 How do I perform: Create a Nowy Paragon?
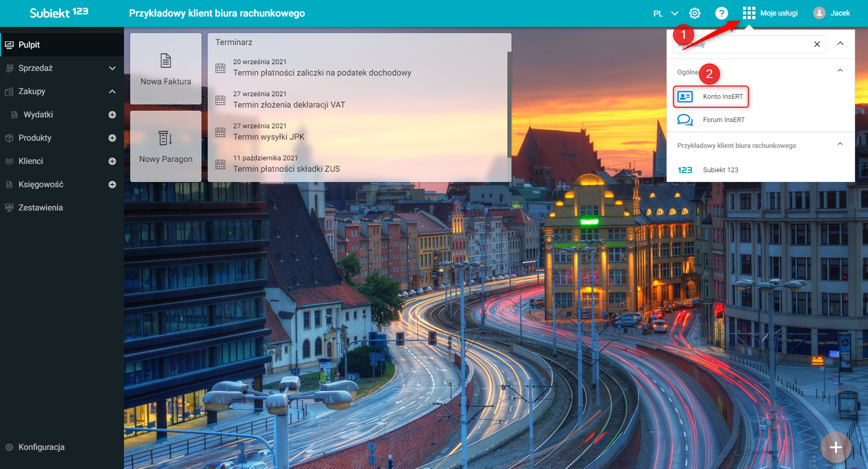pyautogui.click(x=166, y=146)
